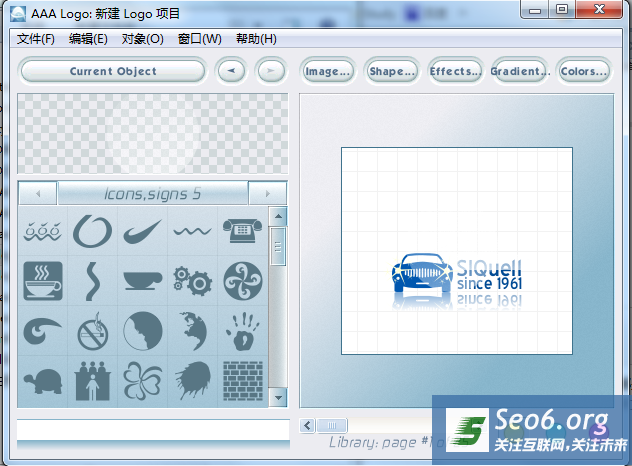This screenshot has width=632, height=466.
Task: Choose the handprint icon
Action: click(242, 331)
